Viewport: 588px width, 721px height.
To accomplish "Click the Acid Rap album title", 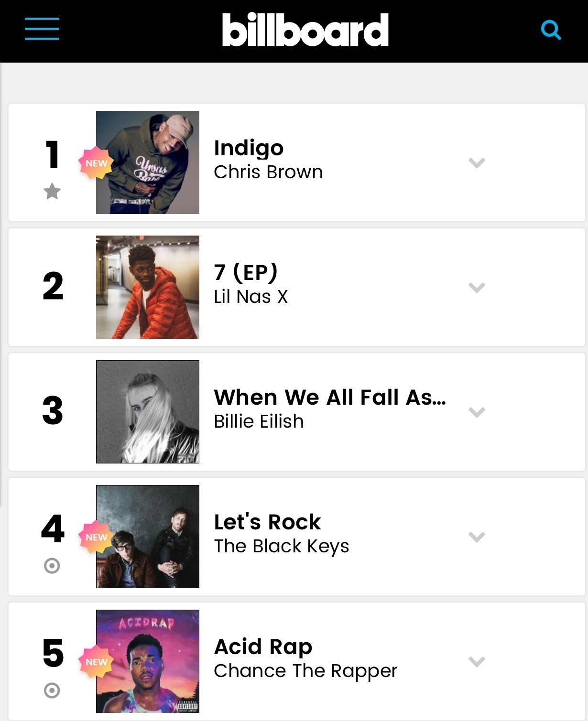I will pyautogui.click(x=263, y=647).
